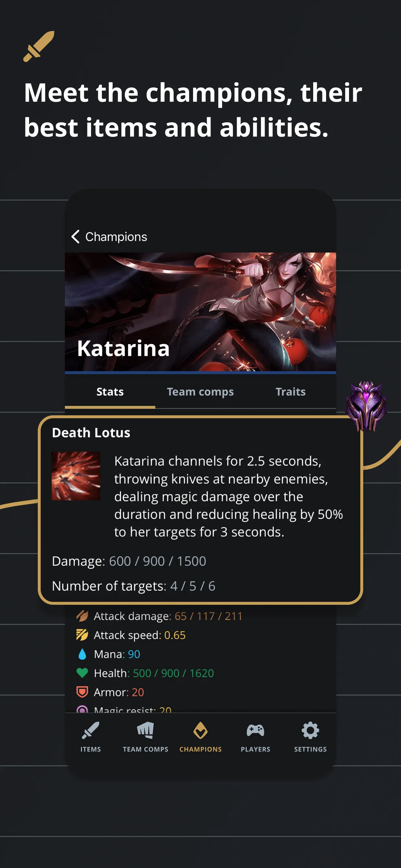Click the purple helmet rank emblem

[366, 406]
